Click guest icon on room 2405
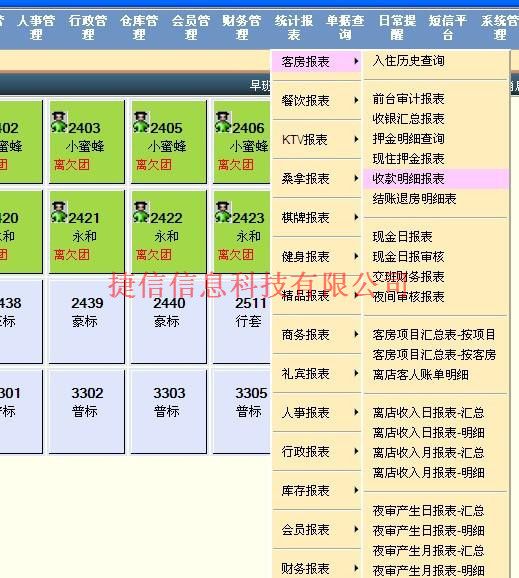519x578 pixels. click(x=141, y=122)
